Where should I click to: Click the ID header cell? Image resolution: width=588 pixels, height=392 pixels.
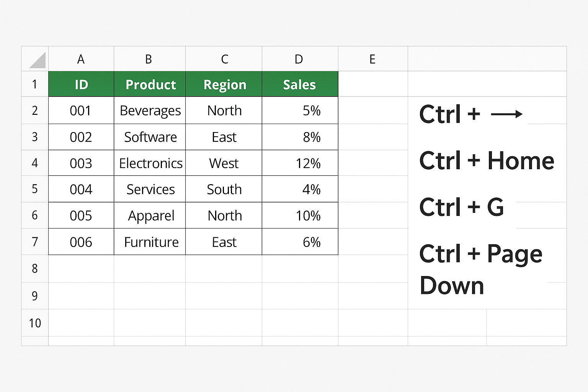click(x=81, y=84)
